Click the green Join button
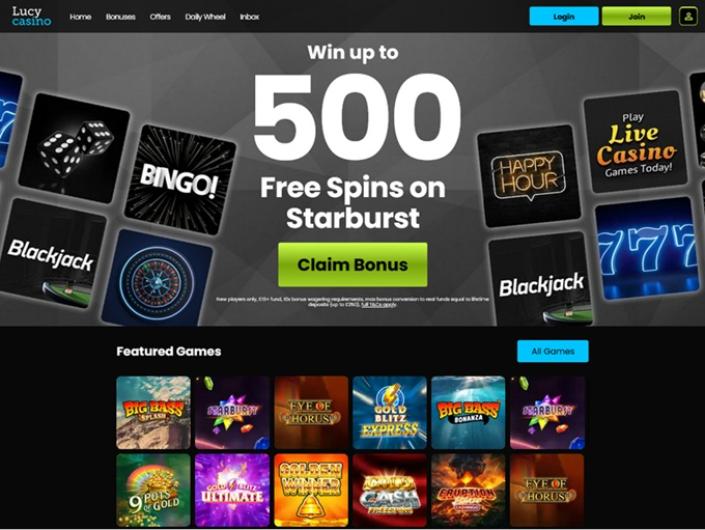Image resolution: width=705 pixels, height=530 pixels. coord(636,16)
